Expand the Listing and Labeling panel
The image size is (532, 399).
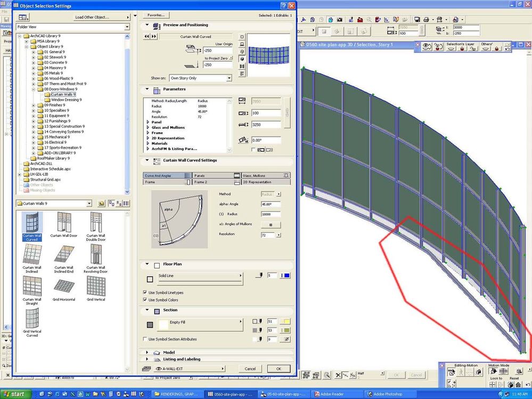[147, 359]
